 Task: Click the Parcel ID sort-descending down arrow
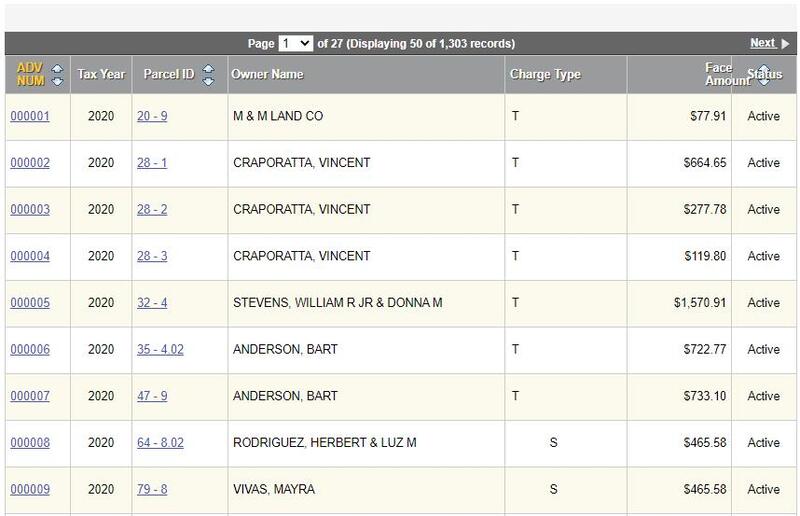click(208, 81)
